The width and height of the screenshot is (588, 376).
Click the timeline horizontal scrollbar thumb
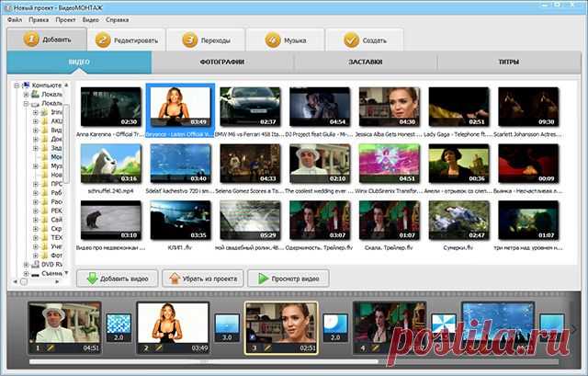(204, 361)
